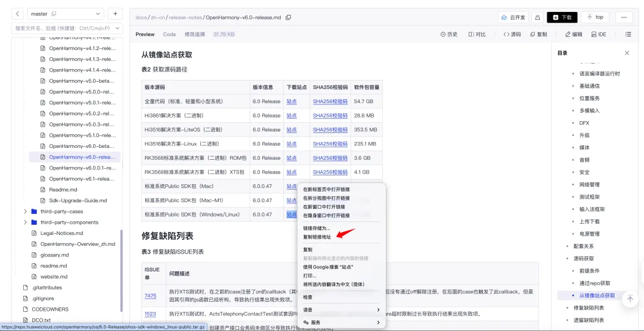Click the black 下载 button

(x=562, y=17)
